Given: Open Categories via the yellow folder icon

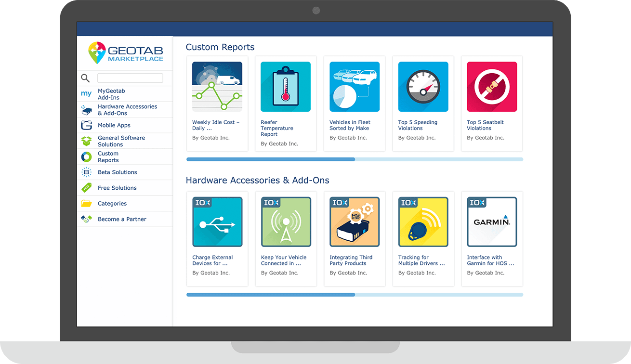Looking at the screenshot, I should (86, 203).
